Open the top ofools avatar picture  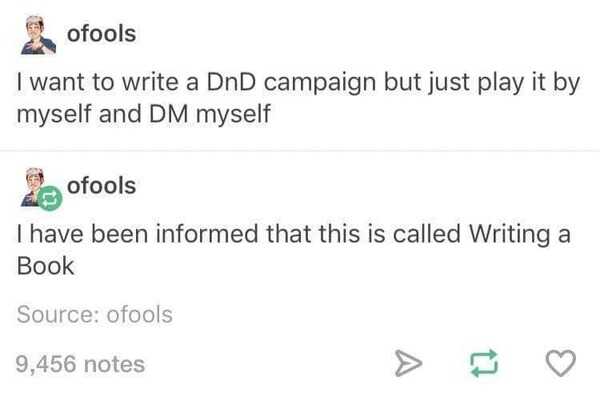pyautogui.click(x=38, y=35)
